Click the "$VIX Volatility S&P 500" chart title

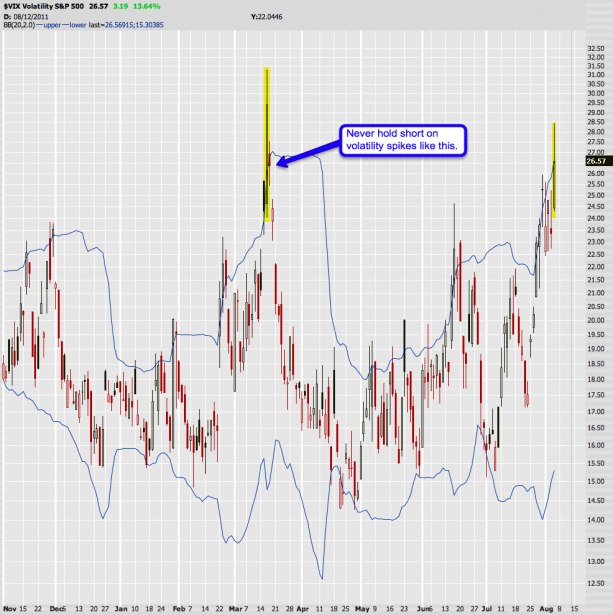tap(44, 6)
